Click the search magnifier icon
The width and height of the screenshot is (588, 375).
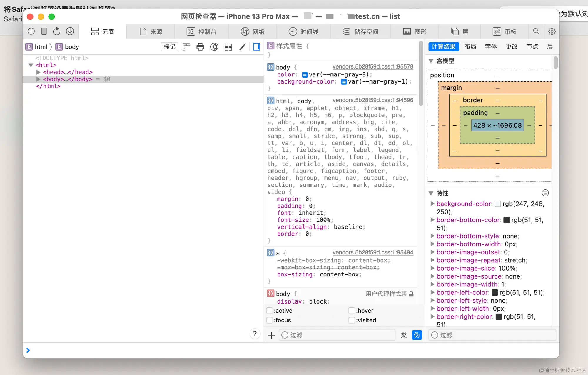(536, 31)
